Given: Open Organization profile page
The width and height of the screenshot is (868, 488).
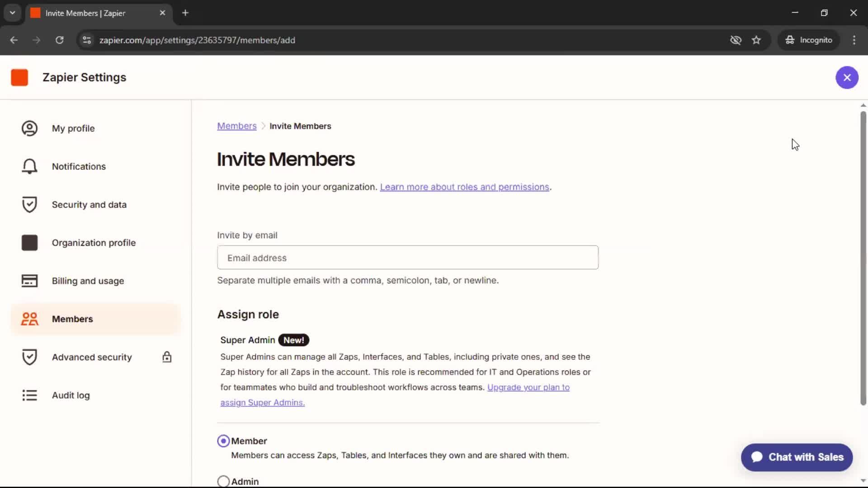Looking at the screenshot, I should point(96,243).
